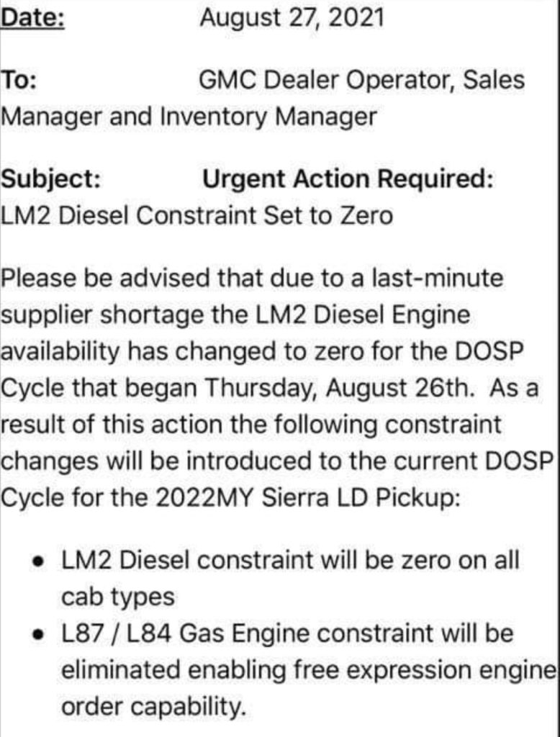Select the August 27, 2021 date text
Screen dimensions: 560x737
[292, 18]
